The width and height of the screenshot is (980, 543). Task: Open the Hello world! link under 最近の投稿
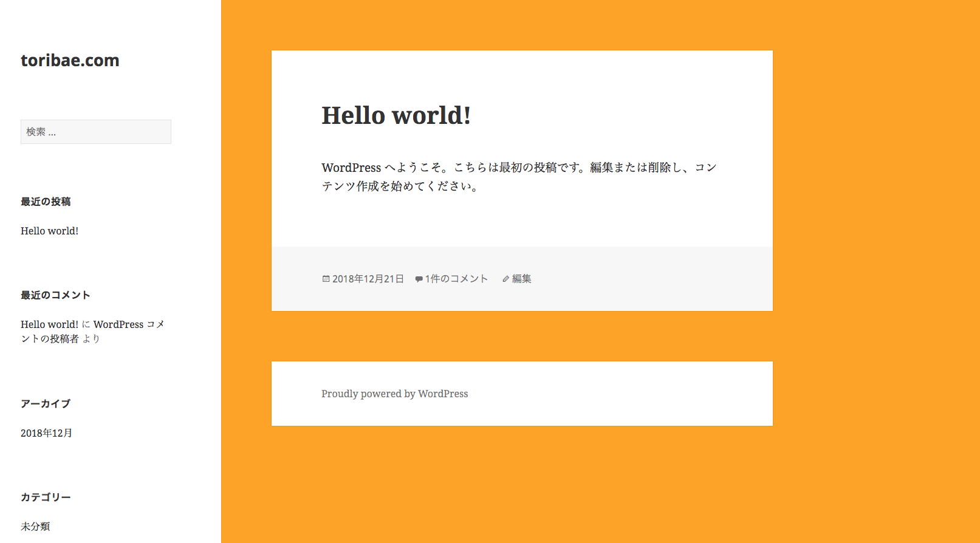click(49, 231)
